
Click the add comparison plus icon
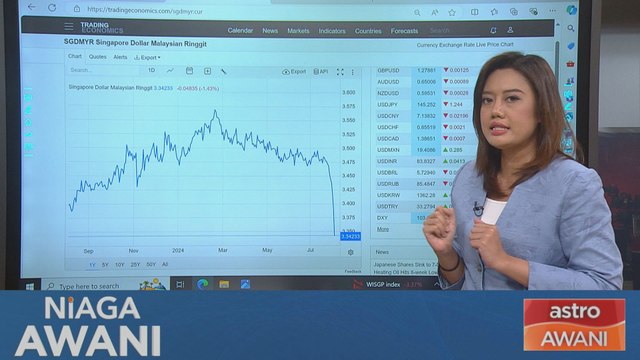(207, 71)
